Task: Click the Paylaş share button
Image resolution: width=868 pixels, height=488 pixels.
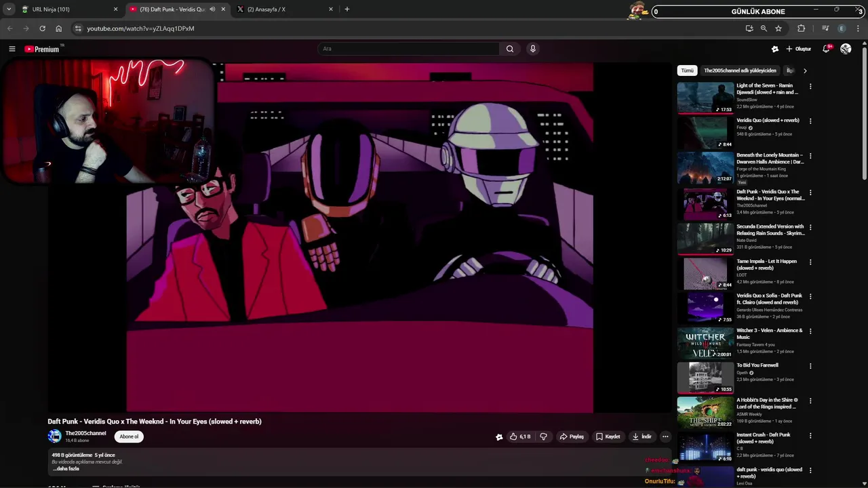Action: [x=572, y=436]
